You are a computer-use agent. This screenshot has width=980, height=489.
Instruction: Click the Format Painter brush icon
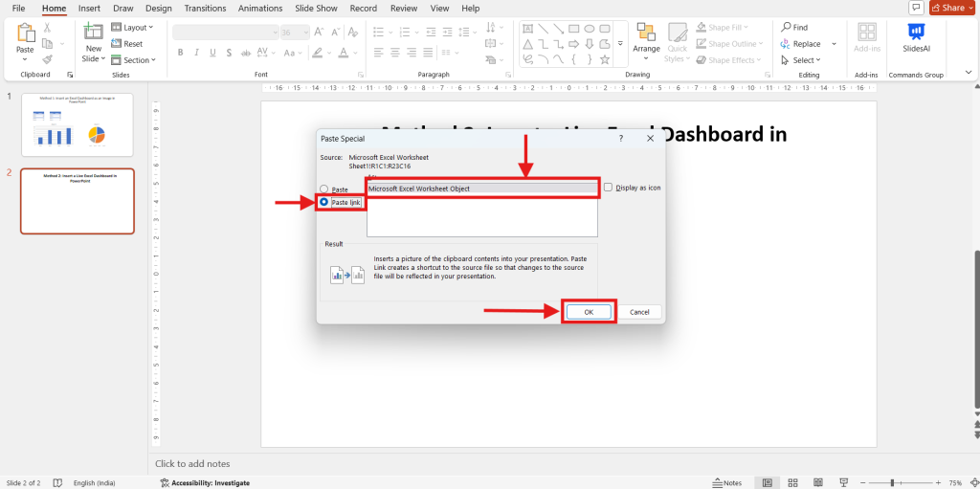tap(47, 59)
